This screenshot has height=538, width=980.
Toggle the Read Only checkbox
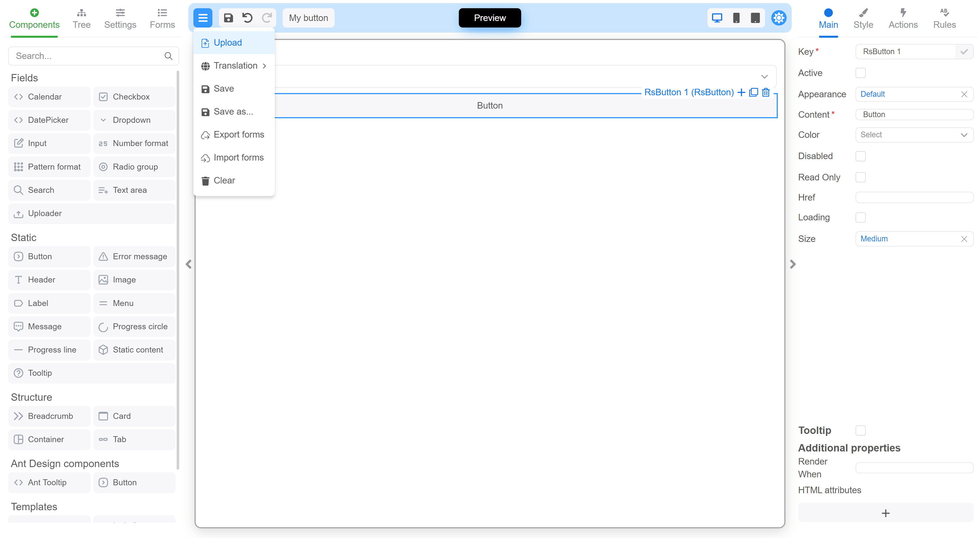pyautogui.click(x=860, y=177)
